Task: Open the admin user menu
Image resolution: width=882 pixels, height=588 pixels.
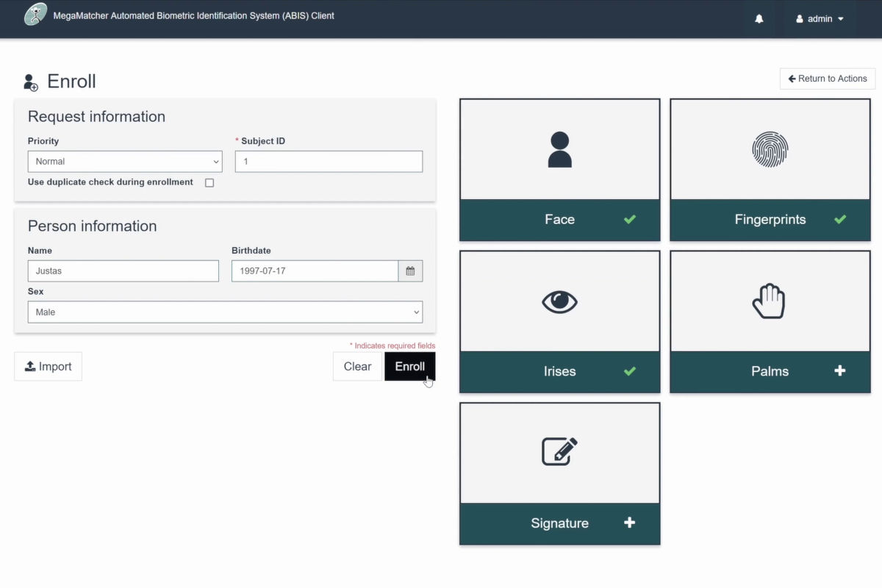Action: 820,19
